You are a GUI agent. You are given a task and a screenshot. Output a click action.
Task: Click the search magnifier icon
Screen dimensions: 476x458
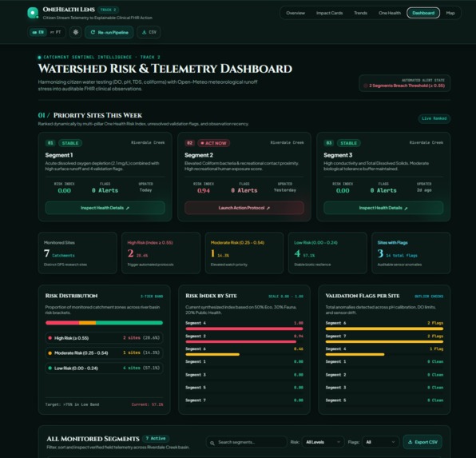[x=212, y=443]
